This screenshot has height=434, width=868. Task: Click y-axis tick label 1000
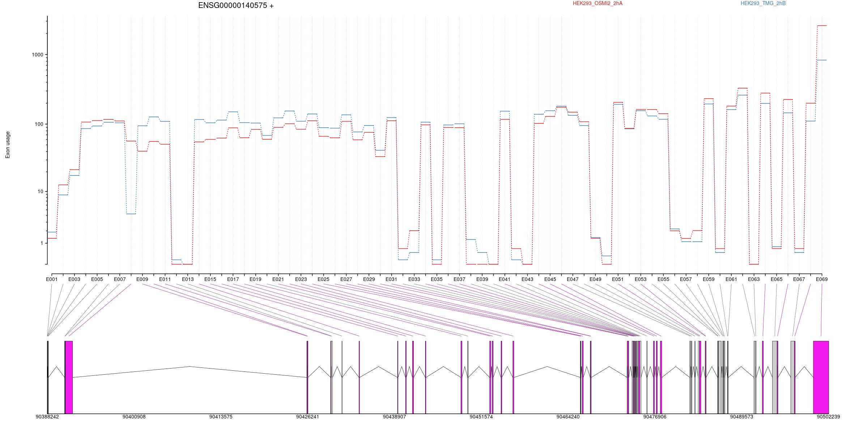point(38,55)
